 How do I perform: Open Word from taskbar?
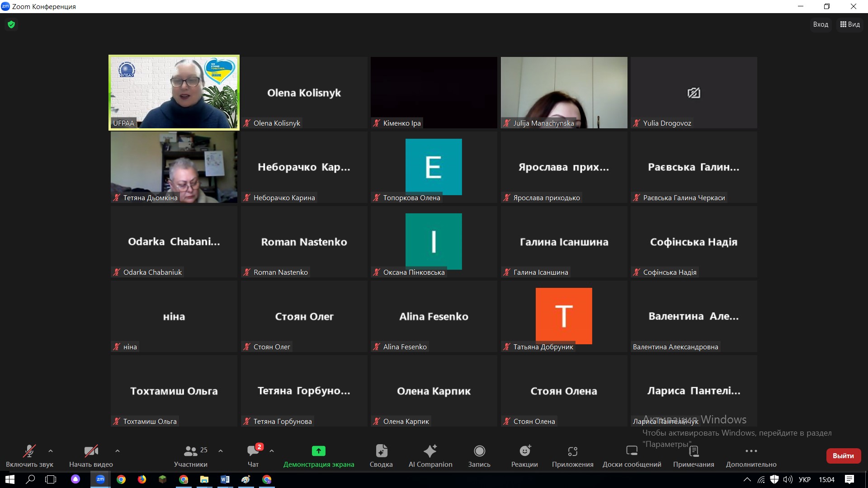click(x=225, y=479)
